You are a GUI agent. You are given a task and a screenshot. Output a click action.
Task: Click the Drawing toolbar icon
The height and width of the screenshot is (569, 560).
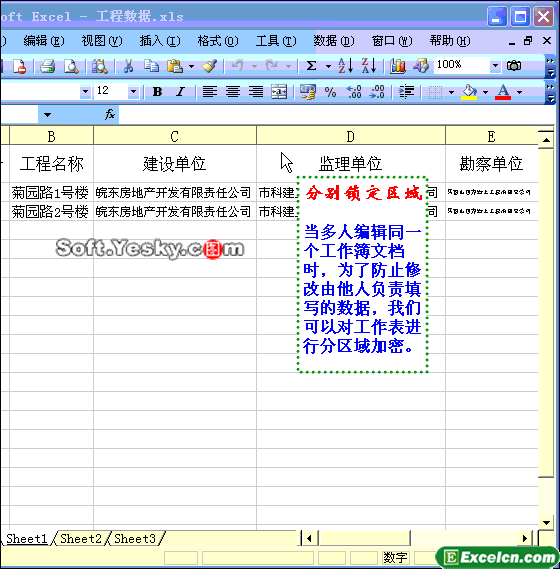tap(421, 66)
